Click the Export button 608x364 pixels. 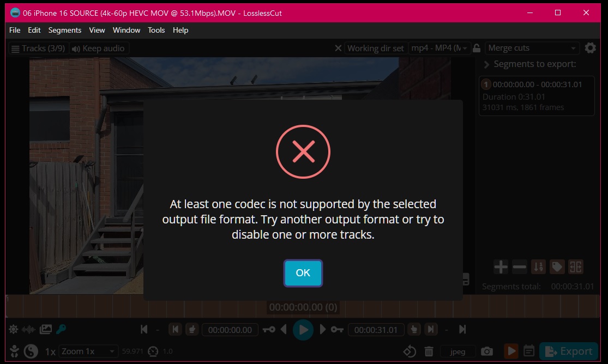pos(569,351)
